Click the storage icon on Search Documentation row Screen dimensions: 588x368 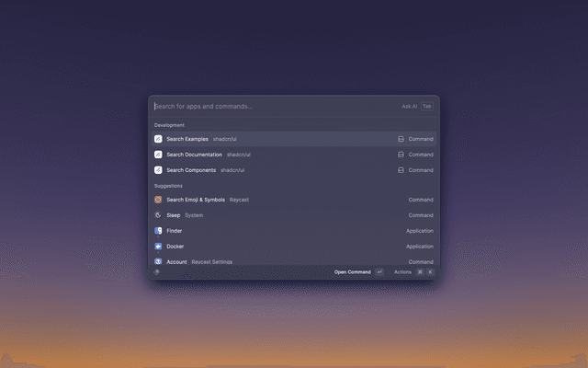pyautogui.click(x=401, y=155)
